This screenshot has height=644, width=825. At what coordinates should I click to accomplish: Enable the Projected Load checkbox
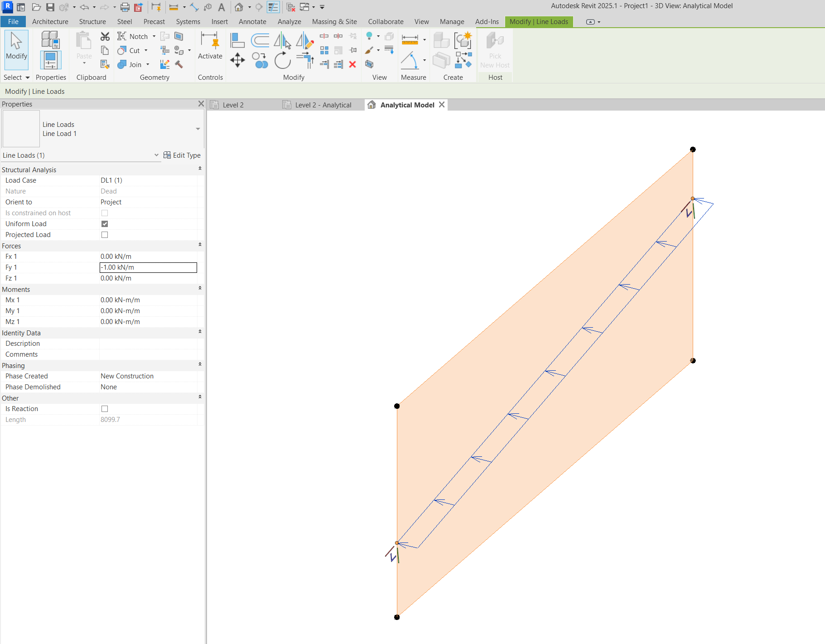click(x=105, y=234)
